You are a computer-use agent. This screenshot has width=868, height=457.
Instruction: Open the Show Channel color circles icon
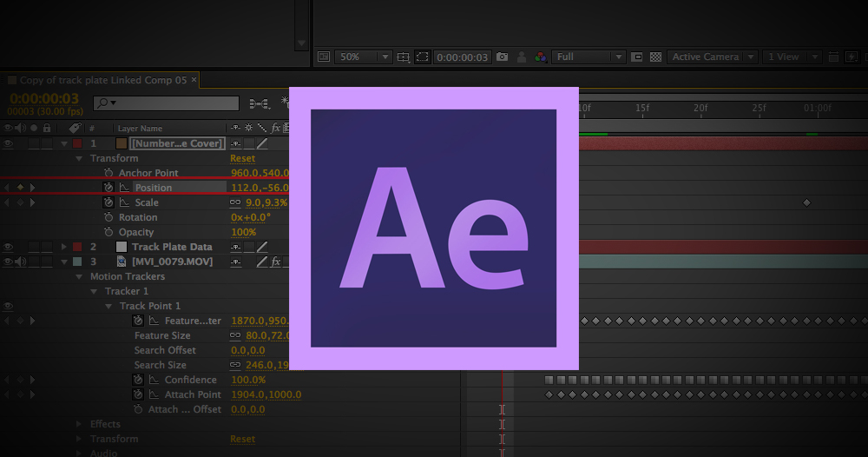[540, 56]
